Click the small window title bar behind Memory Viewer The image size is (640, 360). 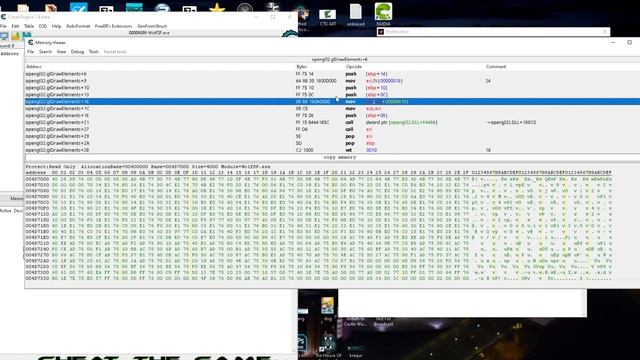(493, 32)
